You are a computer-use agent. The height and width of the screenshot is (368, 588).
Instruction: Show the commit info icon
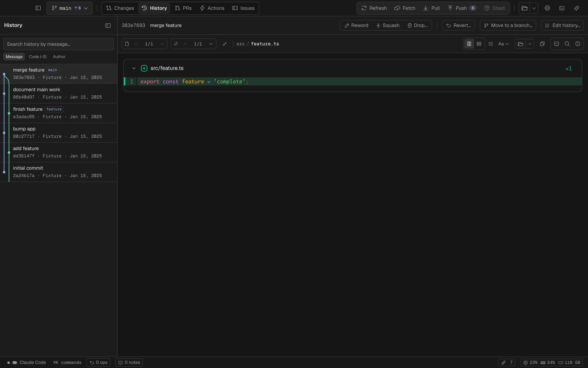[578, 44]
